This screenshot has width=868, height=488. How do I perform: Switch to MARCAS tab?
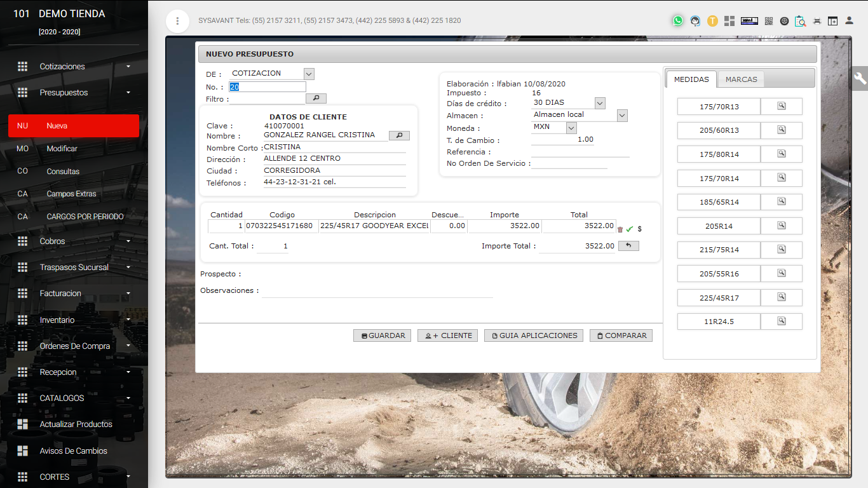click(x=741, y=79)
